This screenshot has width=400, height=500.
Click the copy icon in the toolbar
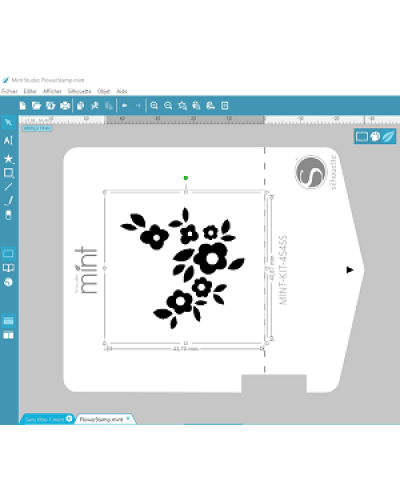[x=80, y=106]
